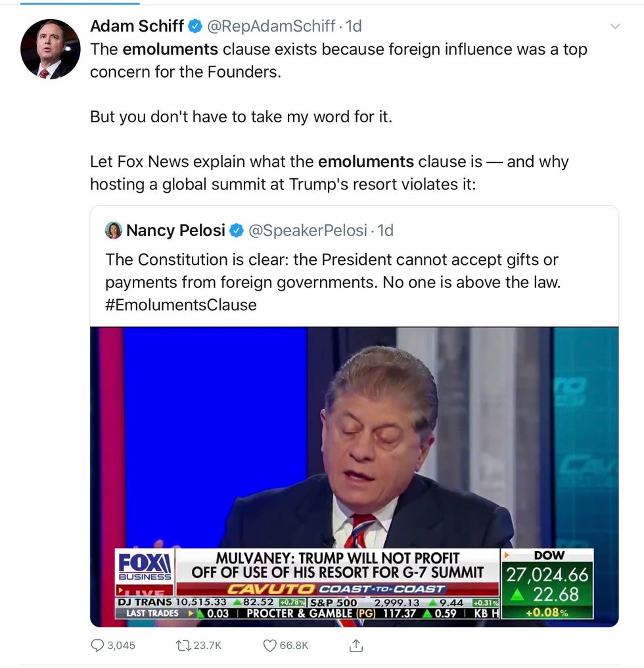644x668 pixels.
Task: Open the Adam Schiff display name
Action: [x=137, y=26]
